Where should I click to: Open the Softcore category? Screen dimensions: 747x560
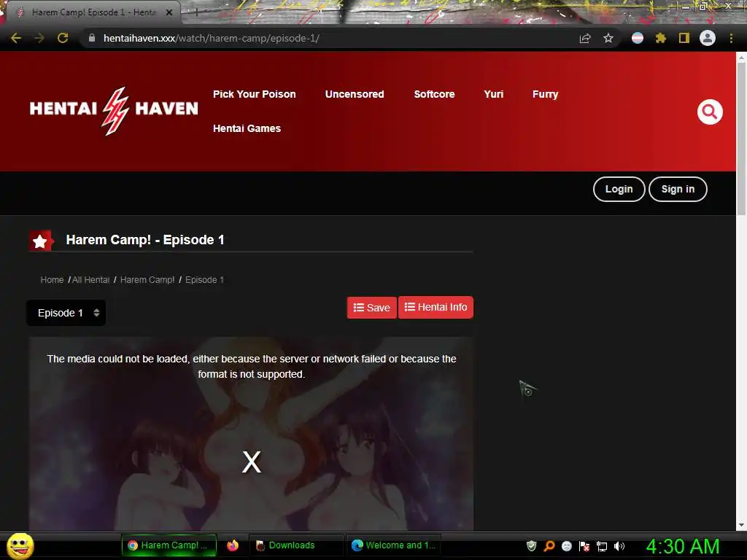coord(434,94)
